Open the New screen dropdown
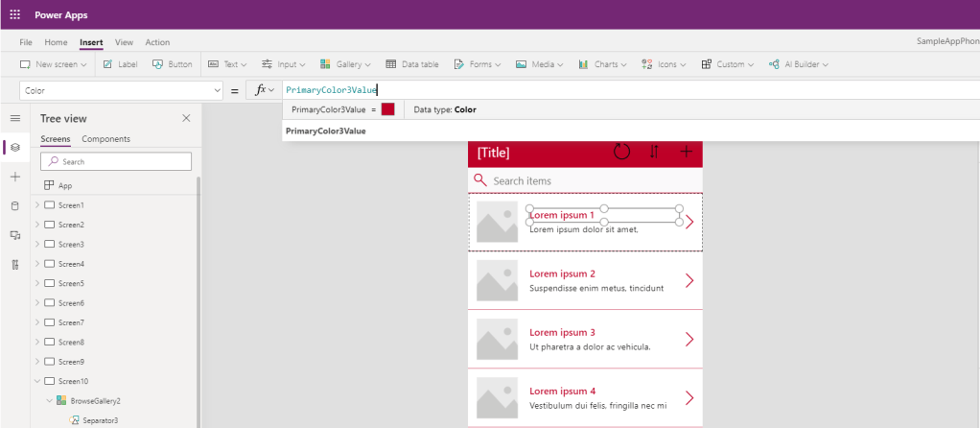This screenshot has width=980, height=428. 54,64
